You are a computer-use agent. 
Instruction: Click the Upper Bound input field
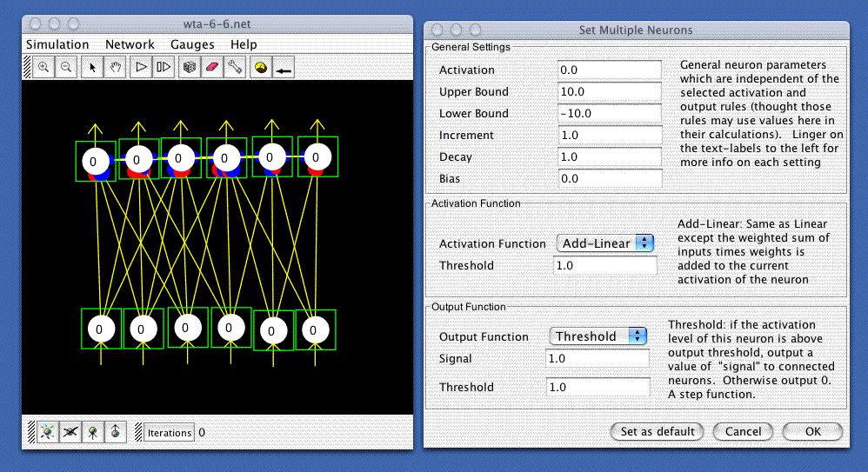pyautogui.click(x=610, y=91)
